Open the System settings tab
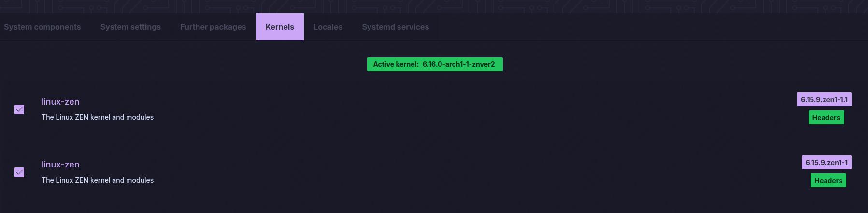This screenshot has height=213, width=868. click(x=130, y=27)
